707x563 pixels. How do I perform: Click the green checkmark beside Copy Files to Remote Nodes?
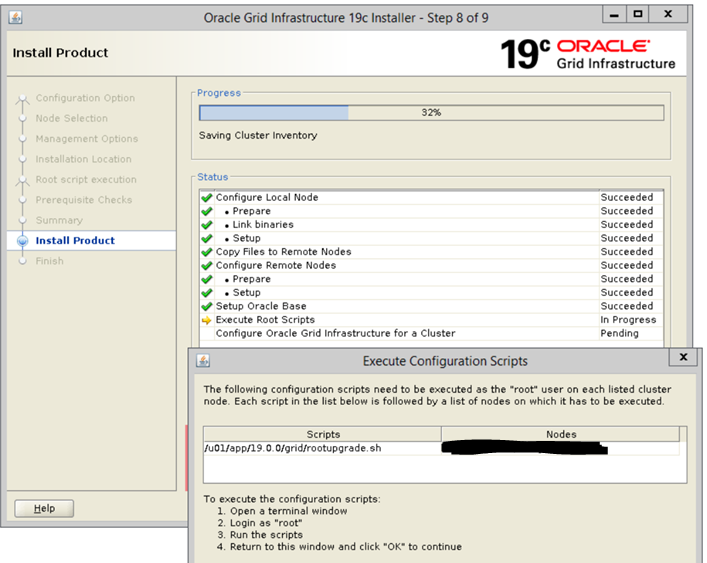point(207,252)
